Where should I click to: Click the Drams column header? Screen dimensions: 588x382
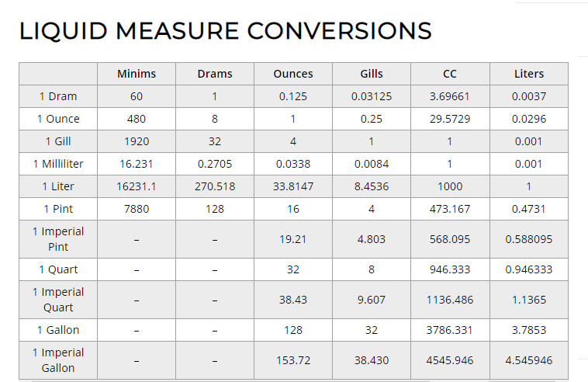point(215,74)
